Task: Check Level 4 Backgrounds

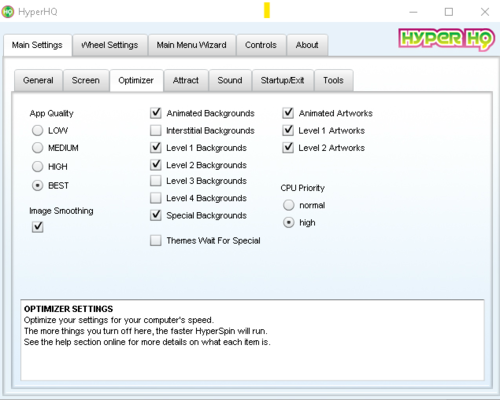Action: (x=156, y=198)
